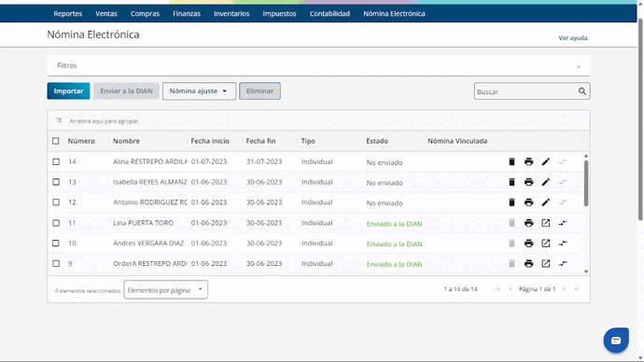Screen dimensions: 644x362
Task: Click the table scroll-down arrow
Action: coord(586,271)
